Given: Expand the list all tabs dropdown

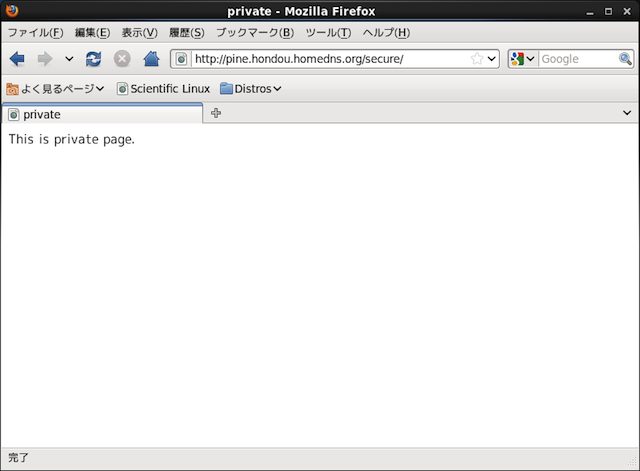Looking at the screenshot, I should 626,113.
